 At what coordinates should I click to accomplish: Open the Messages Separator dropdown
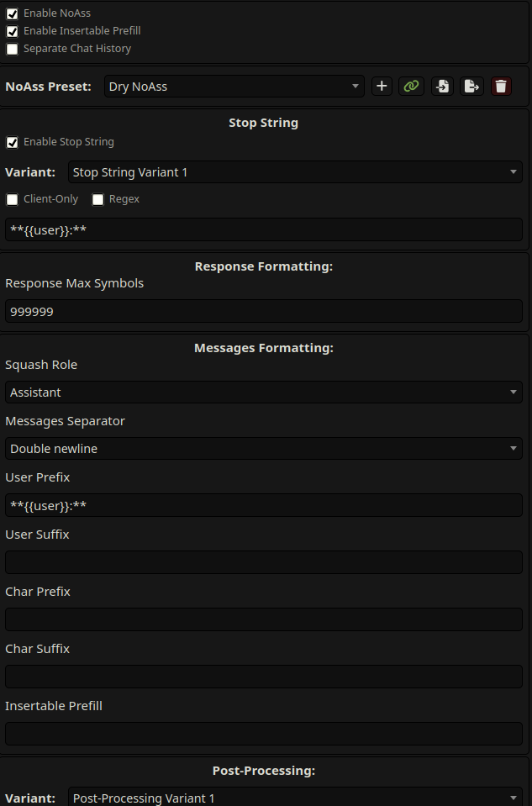point(264,449)
